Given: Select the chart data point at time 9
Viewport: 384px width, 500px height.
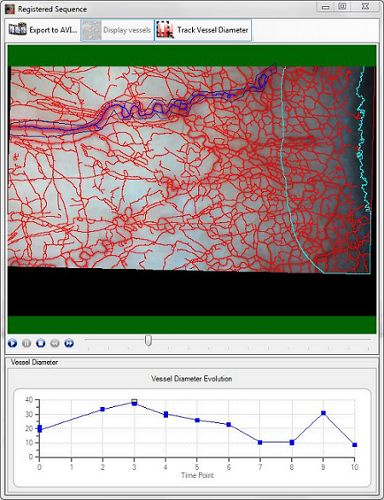Looking at the screenshot, I should pyautogui.click(x=323, y=413).
